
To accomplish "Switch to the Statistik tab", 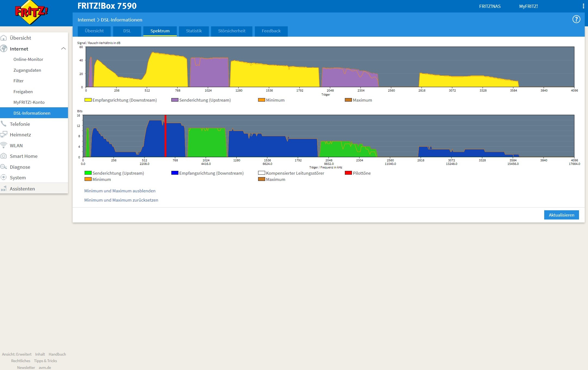I will [x=194, y=31].
